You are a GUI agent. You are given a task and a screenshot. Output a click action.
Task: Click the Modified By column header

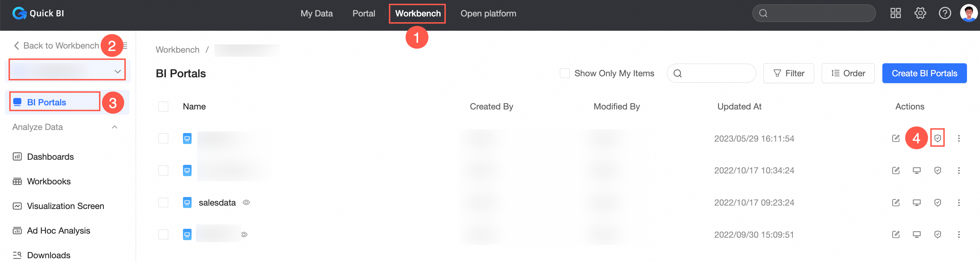point(616,107)
